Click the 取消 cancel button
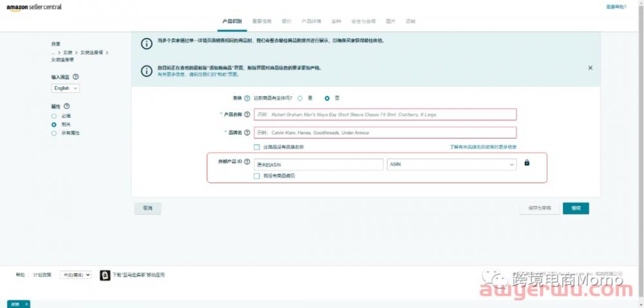This screenshot has width=644, height=308. tap(148, 208)
